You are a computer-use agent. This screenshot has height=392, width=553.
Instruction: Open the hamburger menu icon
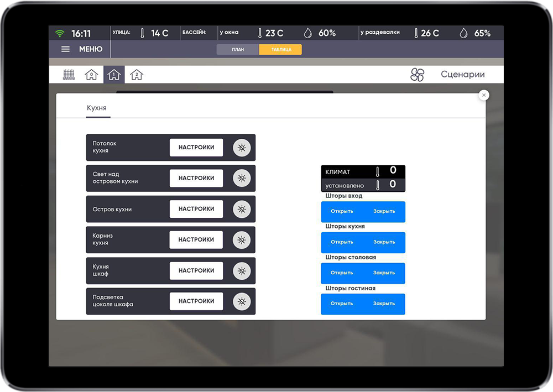(65, 49)
